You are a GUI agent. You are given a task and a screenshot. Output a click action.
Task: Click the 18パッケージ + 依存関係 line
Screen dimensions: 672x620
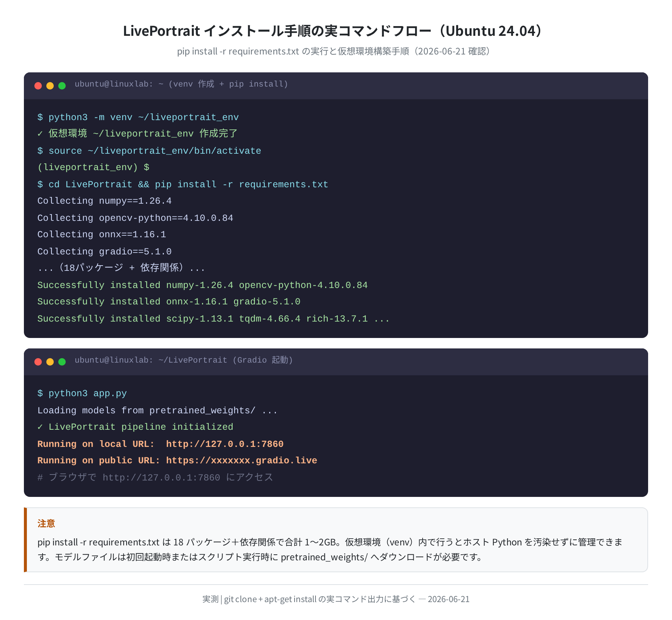pyautogui.click(x=121, y=268)
